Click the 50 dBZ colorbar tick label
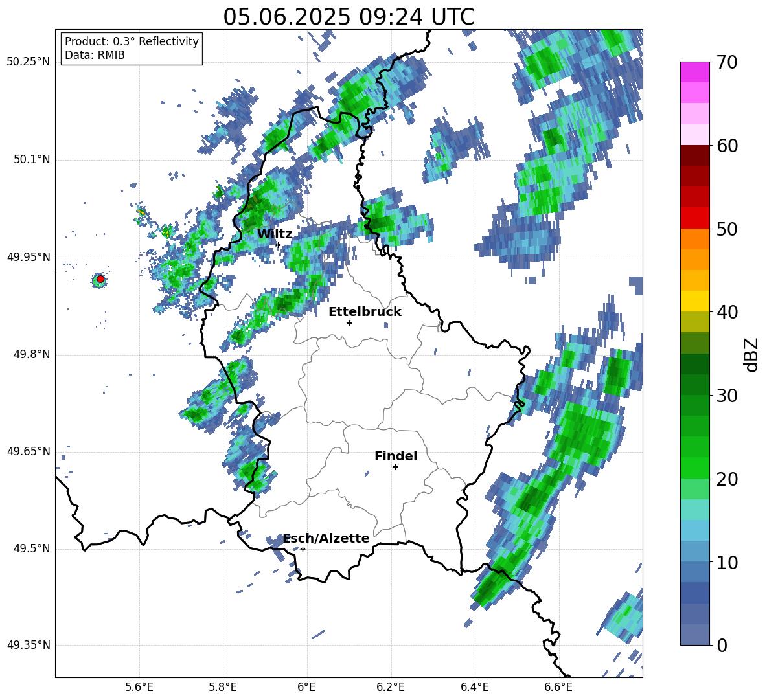This screenshot has width=767, height=700. 727,229
